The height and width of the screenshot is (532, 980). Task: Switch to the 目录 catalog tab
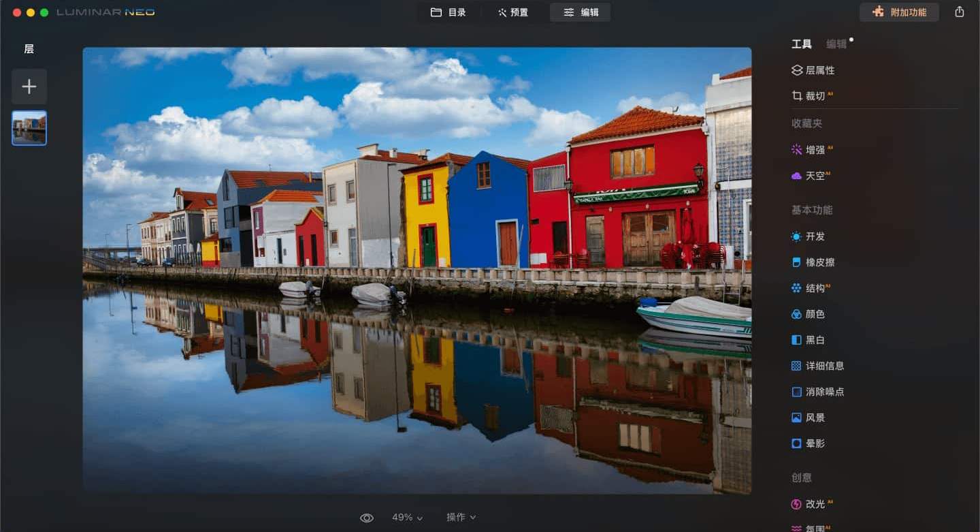click(x=448, y=12)
